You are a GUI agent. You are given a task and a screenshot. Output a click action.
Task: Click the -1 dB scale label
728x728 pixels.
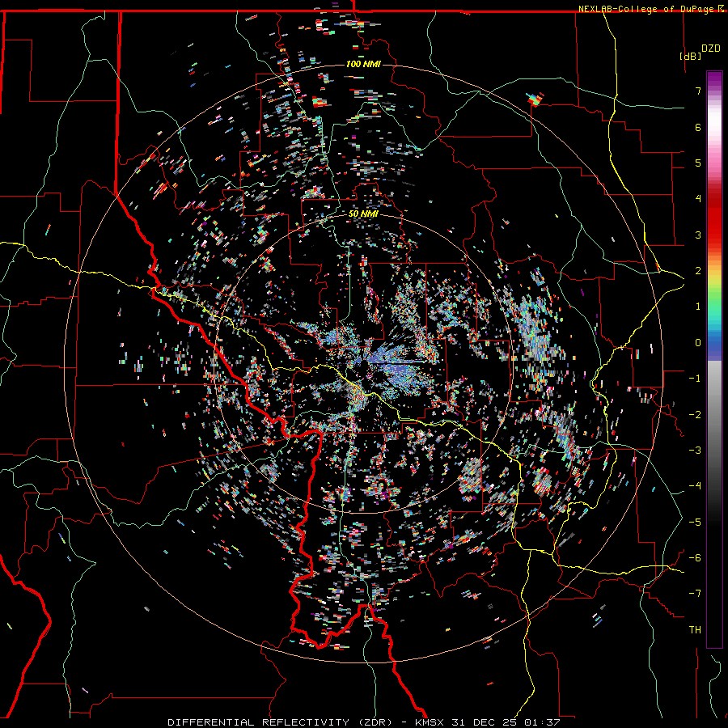[x=695, y=379]
